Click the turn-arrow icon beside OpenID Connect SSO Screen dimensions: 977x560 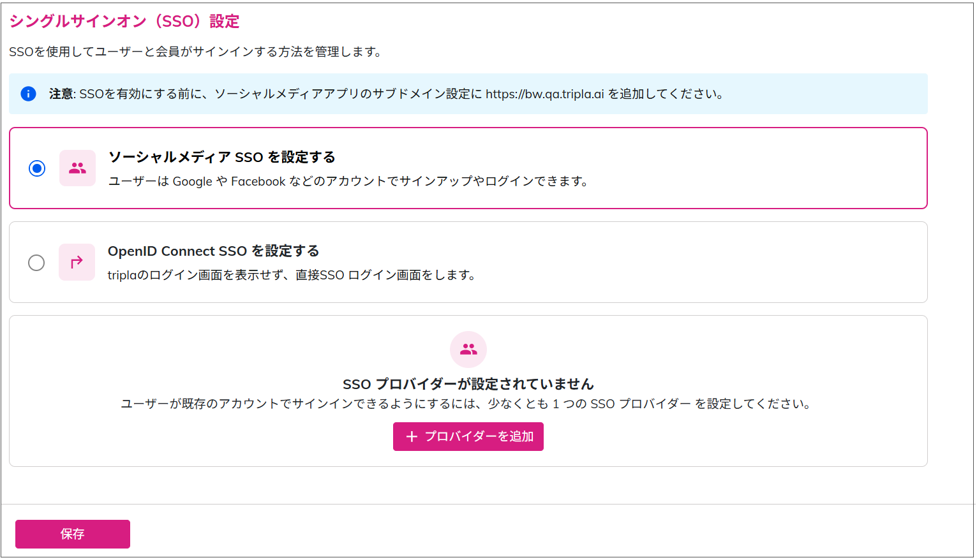(77, 262)
